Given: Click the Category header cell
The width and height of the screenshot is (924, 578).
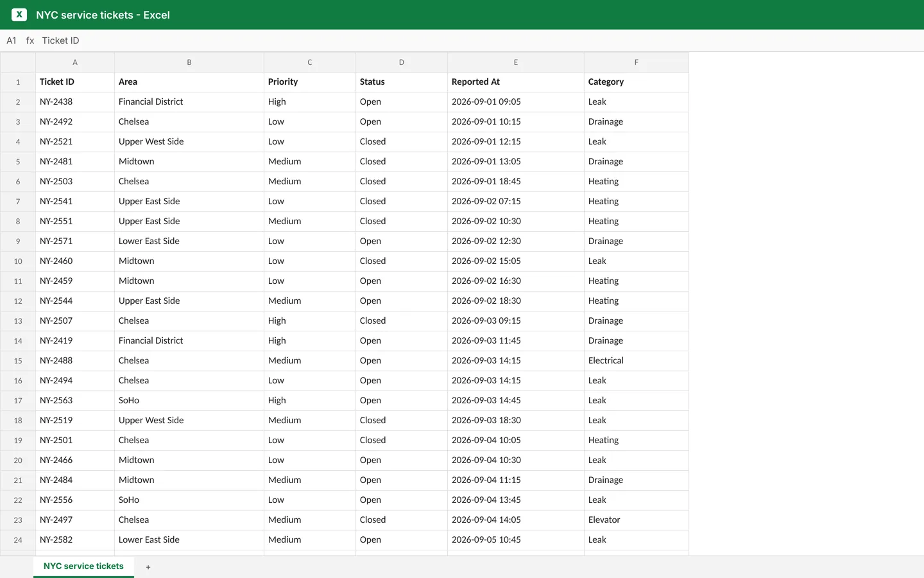Looking at the screenshot, I should coord(637,82).
